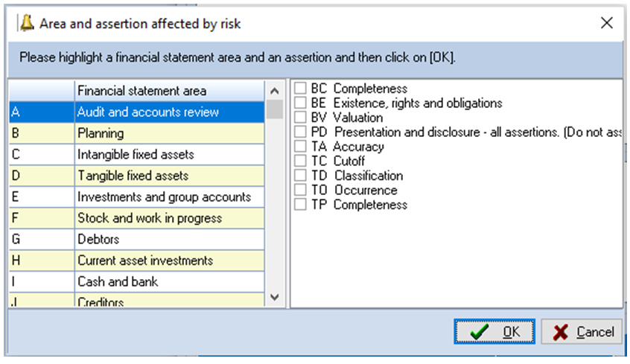
Task: Highlight Current asset investments row
Action: point(136,261)
